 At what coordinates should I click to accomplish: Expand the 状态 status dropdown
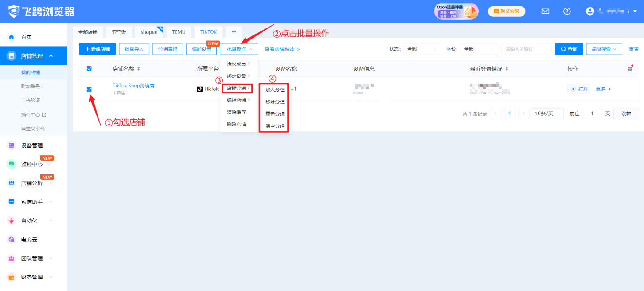(x=422, y=49)
